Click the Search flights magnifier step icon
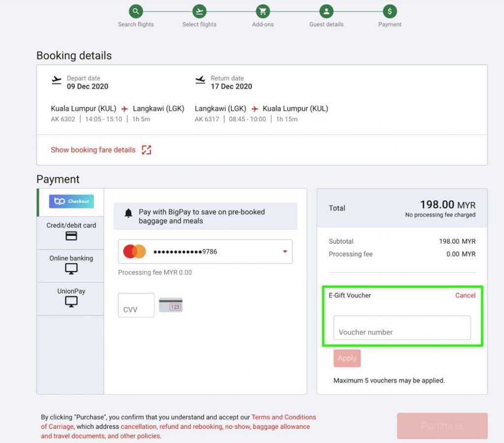The height and width of the screenshot is (443, 504). (136, 12)
